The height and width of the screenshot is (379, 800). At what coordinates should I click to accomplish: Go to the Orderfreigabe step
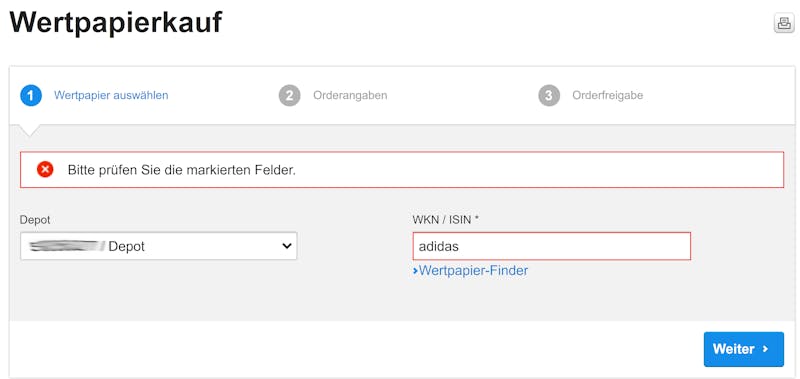(x=608, y=95)
